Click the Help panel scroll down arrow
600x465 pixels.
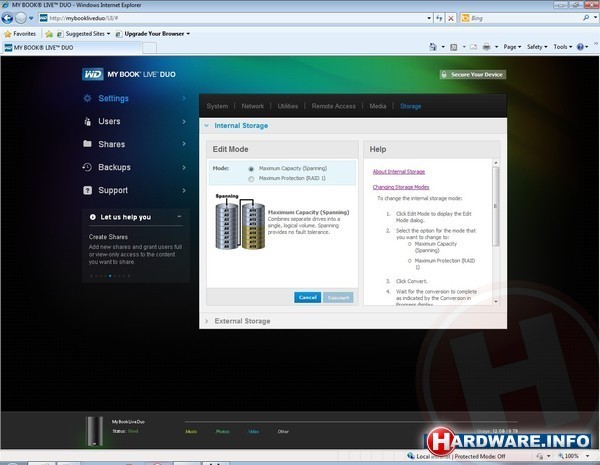tap(496, 301)
